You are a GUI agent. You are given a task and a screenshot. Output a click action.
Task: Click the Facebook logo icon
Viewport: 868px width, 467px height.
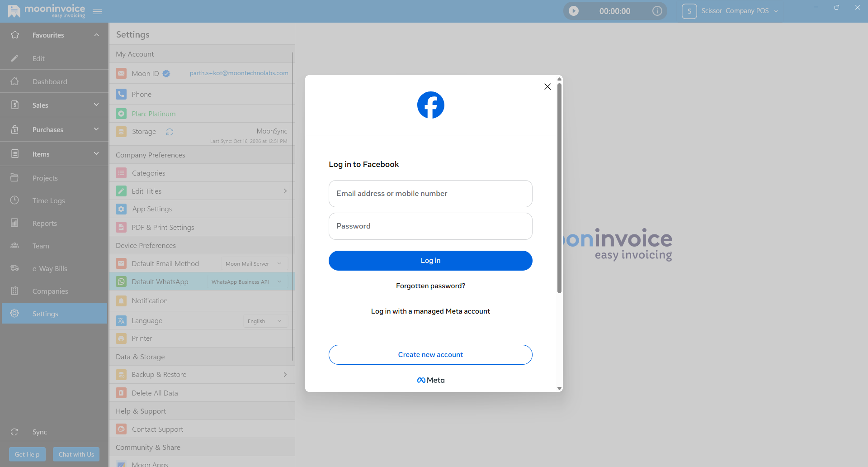(x=430, y=105)
